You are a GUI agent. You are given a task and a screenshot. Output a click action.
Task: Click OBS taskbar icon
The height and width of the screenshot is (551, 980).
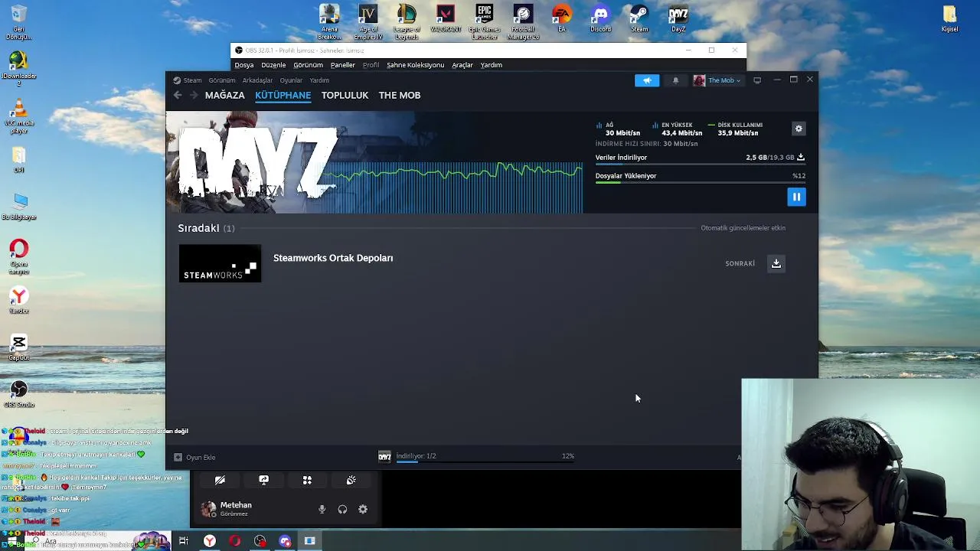pyautogui.click(x=260, y=541)
